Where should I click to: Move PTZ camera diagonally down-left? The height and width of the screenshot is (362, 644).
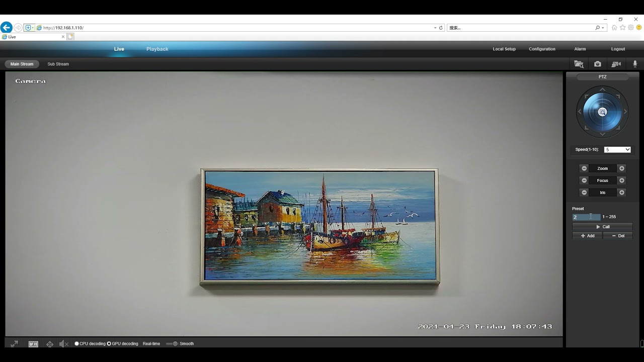(x=586, y=128)
